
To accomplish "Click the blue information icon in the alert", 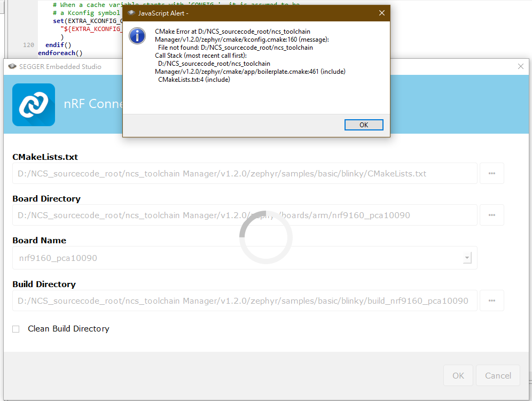I will tap(137, 36).
